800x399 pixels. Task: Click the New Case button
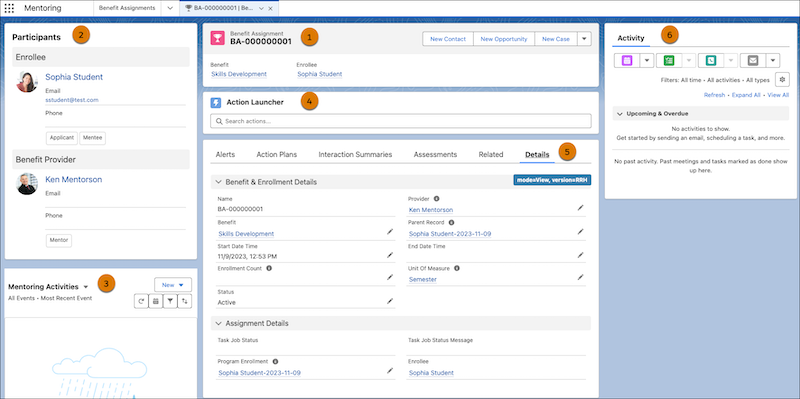point(556,39)
